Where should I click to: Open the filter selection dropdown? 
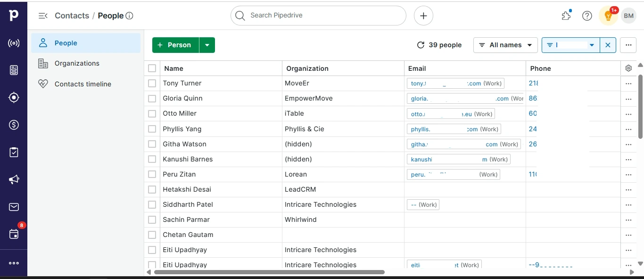click(x=571, y=45)
